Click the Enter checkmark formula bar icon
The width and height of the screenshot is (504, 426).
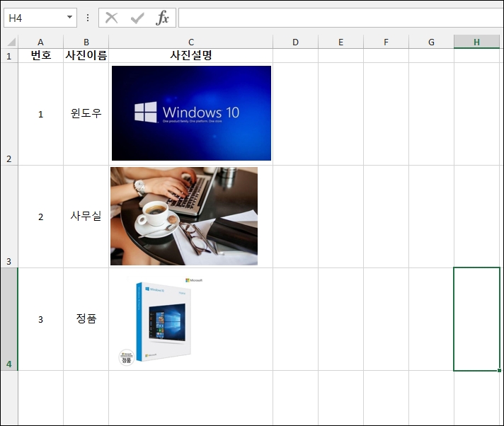point(137,18)
